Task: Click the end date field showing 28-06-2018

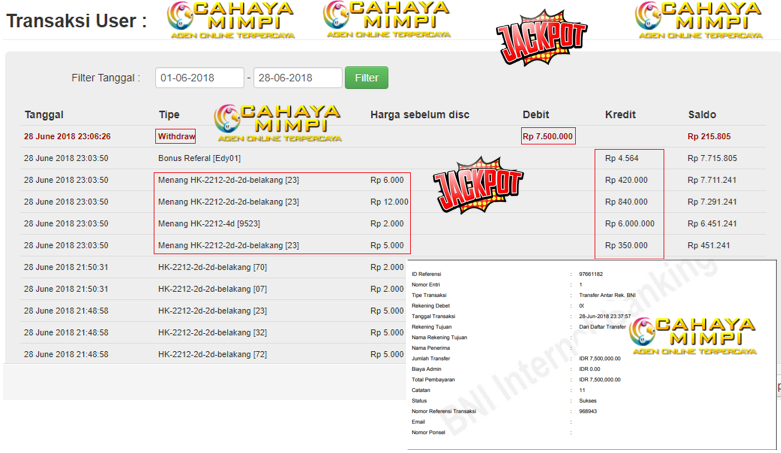Action: click(x=297, y=78)
